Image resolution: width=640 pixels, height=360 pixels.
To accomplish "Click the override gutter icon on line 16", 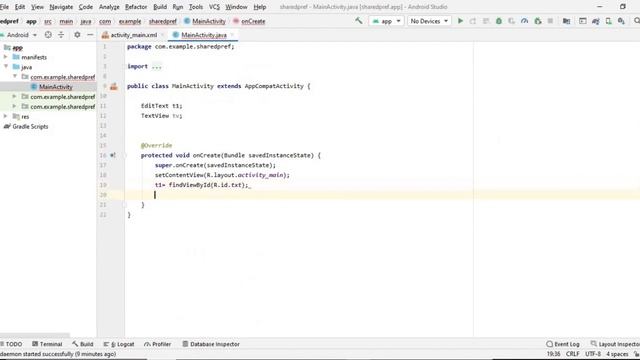I will 113,155.
